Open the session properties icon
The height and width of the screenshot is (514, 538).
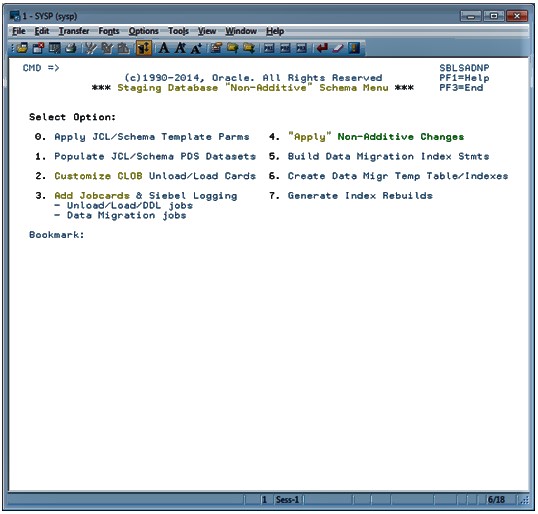point(216,48)
